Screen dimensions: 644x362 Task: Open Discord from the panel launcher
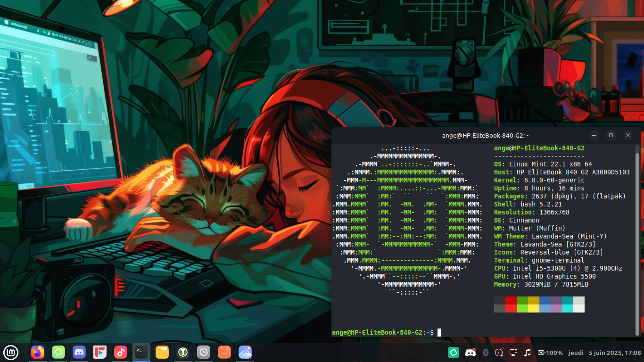click(x=79, y=352)
